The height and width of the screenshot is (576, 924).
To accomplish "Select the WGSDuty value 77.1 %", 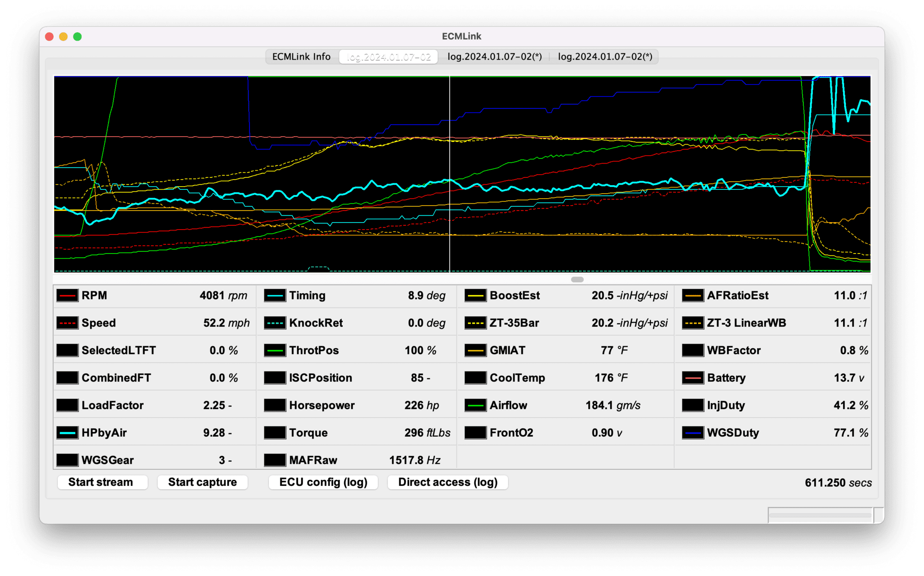I will coord(851,433).
